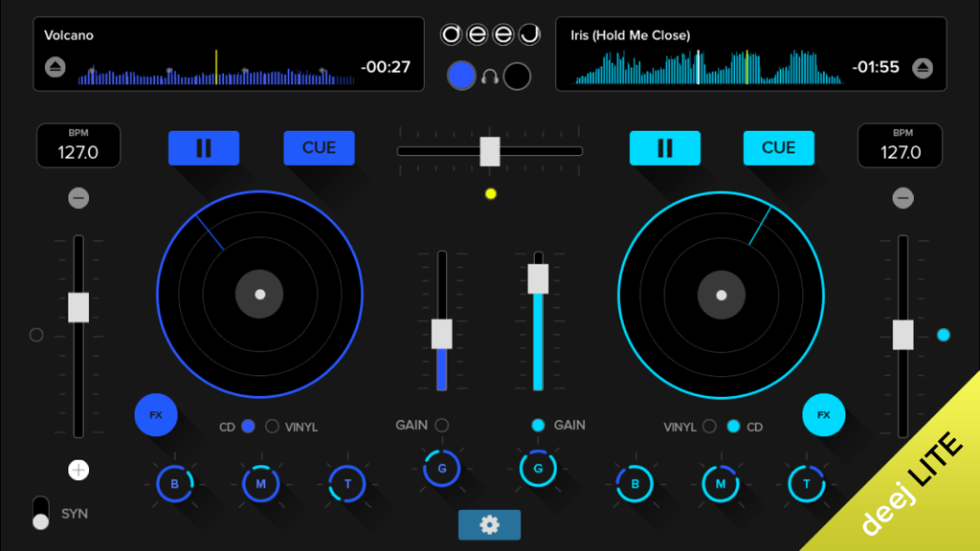The height and width of the screenshot is (551, 980).
Task: Toggle the SYN switch
Action: [x=40, y=514]
